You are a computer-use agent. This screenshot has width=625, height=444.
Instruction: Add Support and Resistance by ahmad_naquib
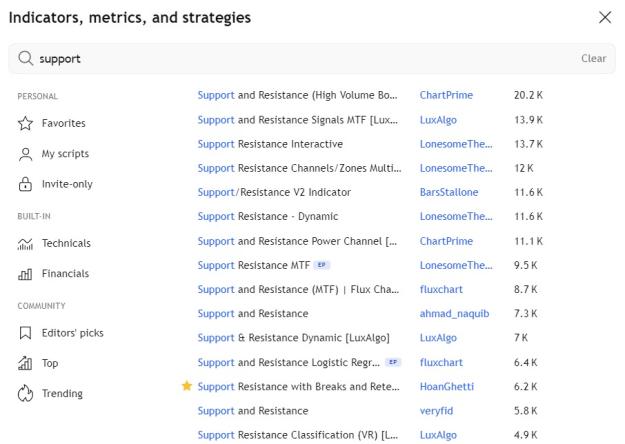(253, 314)
